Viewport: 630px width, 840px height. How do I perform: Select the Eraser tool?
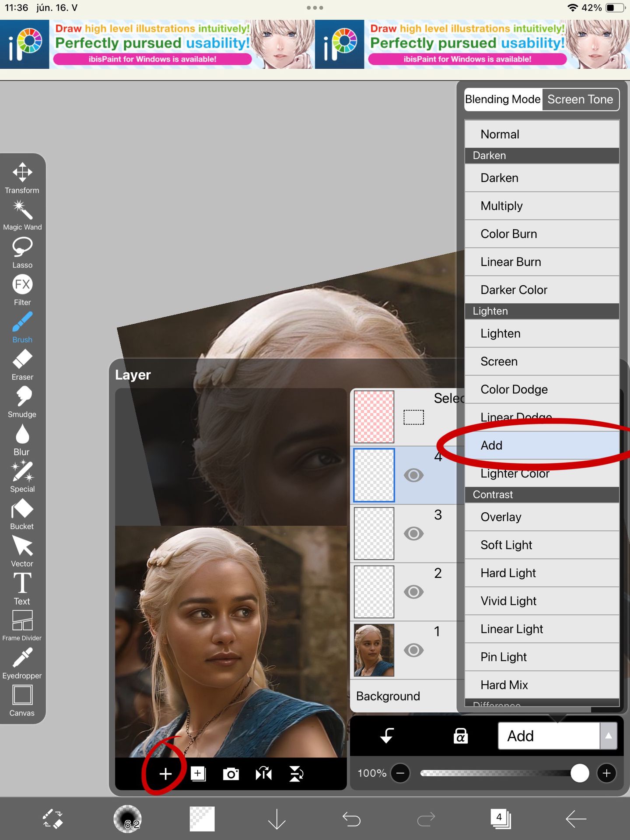pos(22,365)
